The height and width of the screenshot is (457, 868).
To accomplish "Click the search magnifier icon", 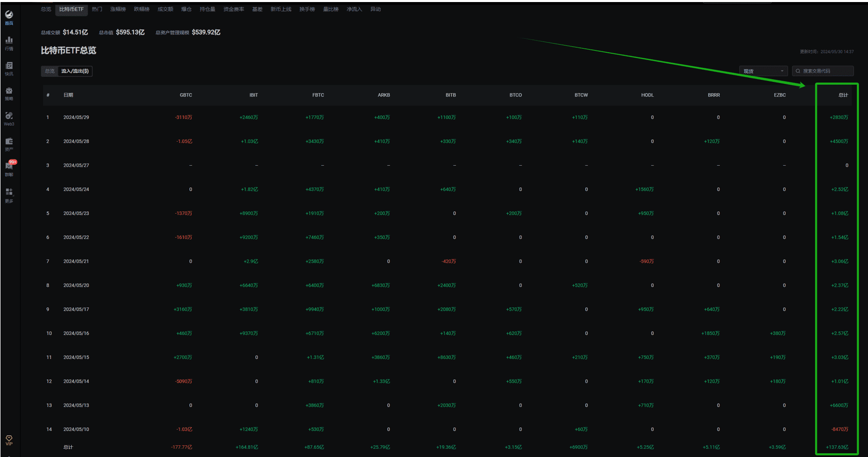I will 798,71.
